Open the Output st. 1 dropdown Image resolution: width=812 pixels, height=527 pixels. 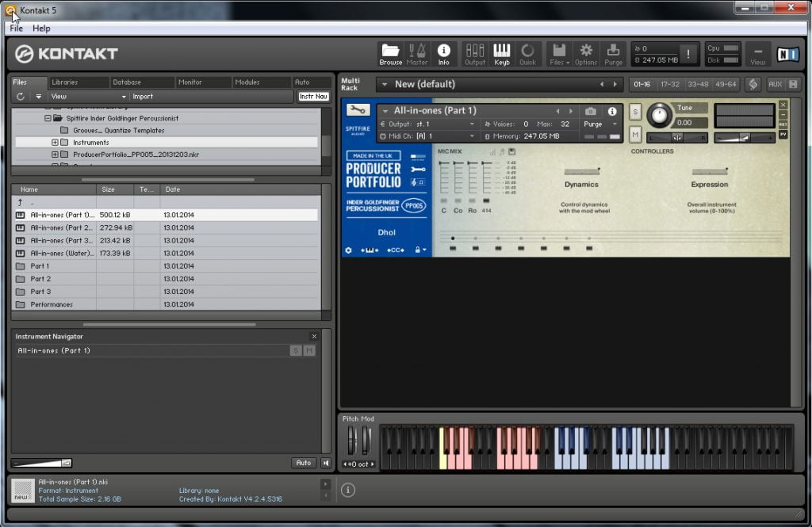[427, 124]
